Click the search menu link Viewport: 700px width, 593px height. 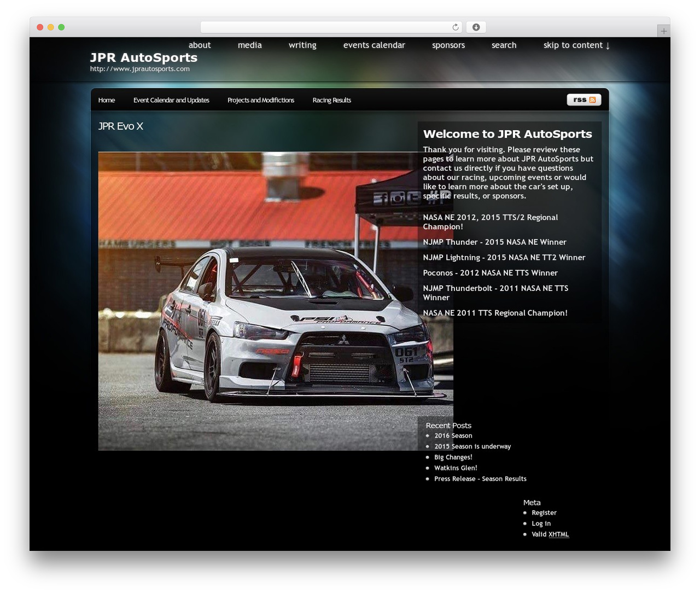point(504,45)
